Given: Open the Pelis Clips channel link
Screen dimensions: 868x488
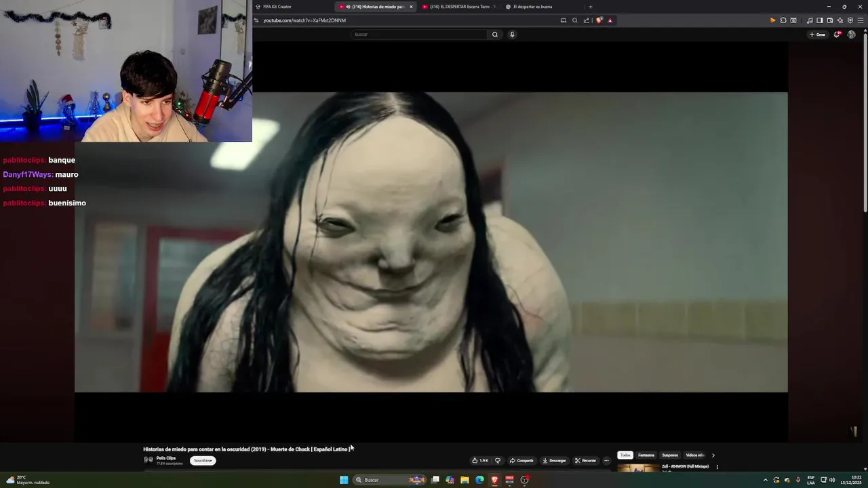Looking at the screenshot, I should point(166,458).
